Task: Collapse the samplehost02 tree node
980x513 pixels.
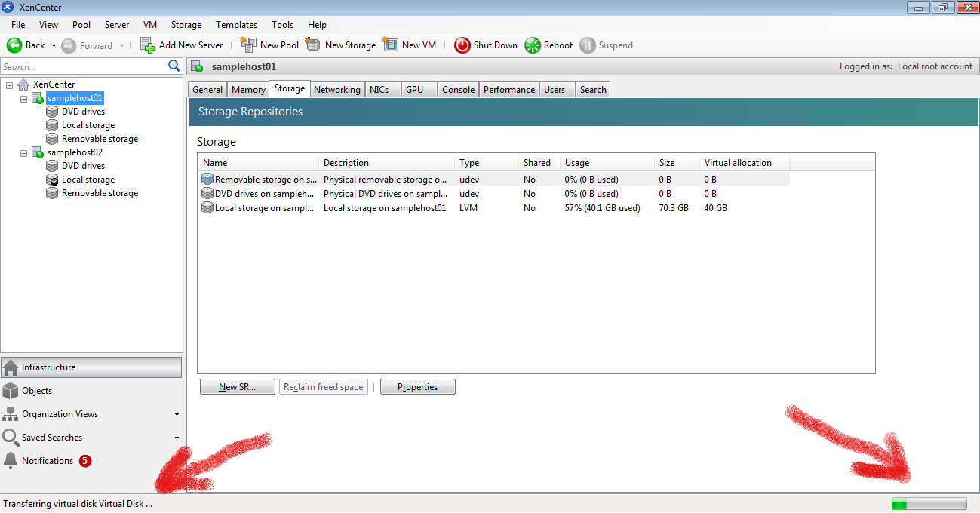Action: coord(23,152)
